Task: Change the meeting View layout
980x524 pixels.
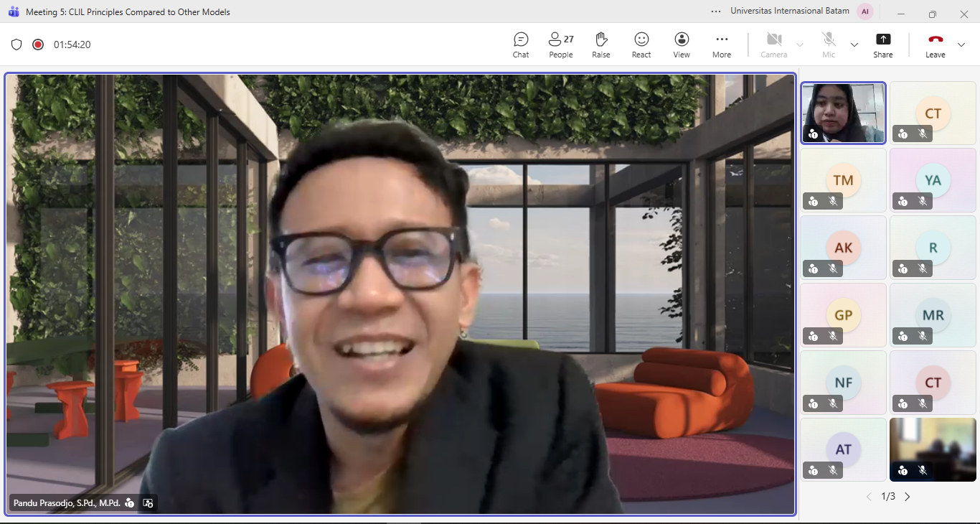Action: click(x=682, y=45)
